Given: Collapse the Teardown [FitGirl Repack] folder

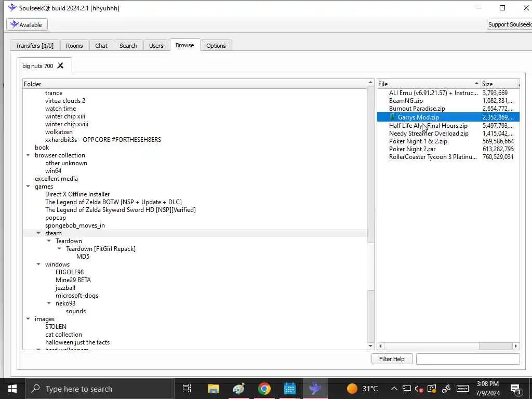Looking at the screenshot, I should pyautogui.click(x=59, y=249).
